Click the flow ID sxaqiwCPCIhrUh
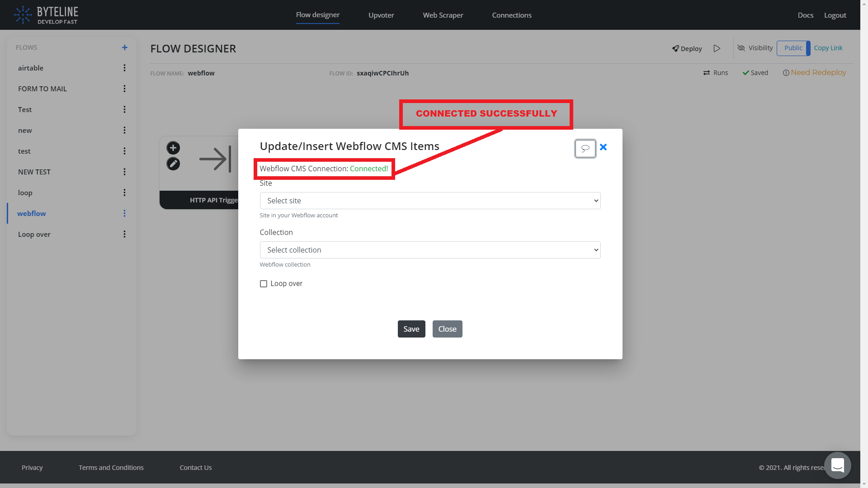Screen dimensions: 868x488 point(382,73)
